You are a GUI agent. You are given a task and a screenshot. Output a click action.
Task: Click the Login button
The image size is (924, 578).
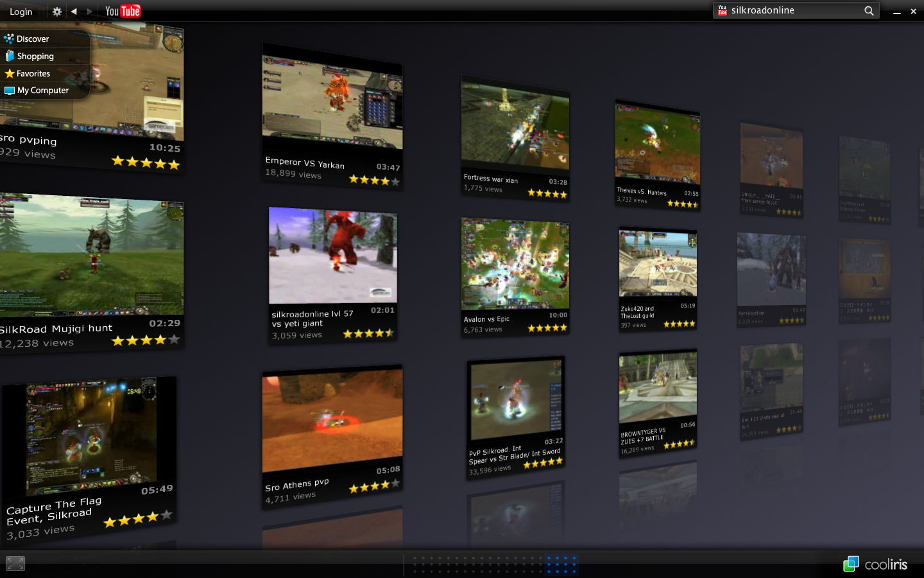pos(21,12)
